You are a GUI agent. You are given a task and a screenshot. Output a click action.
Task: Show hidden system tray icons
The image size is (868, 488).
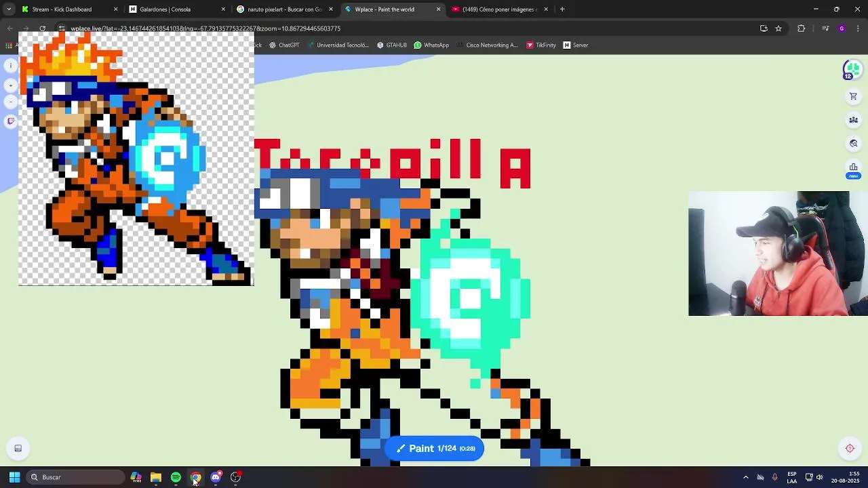tap(746, 477)
